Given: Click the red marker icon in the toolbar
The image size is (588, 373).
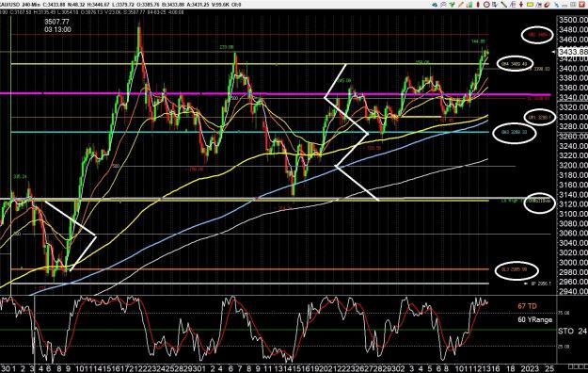Looking at the screenshot, I should (478, 5).
